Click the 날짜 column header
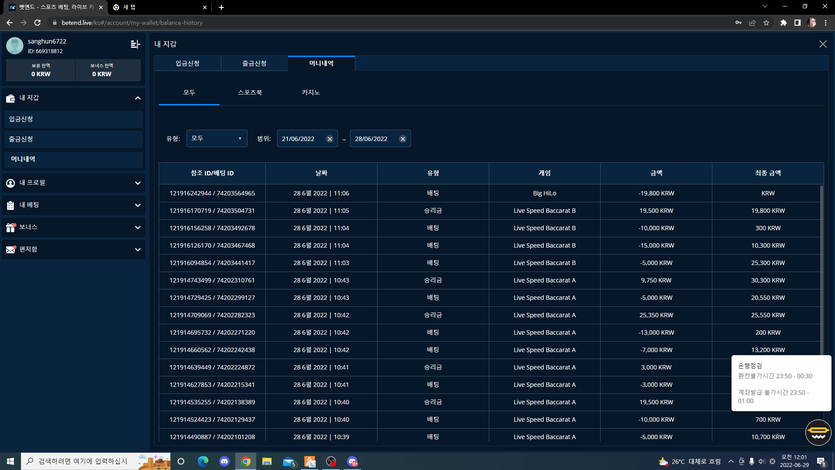 click(321, 174)
